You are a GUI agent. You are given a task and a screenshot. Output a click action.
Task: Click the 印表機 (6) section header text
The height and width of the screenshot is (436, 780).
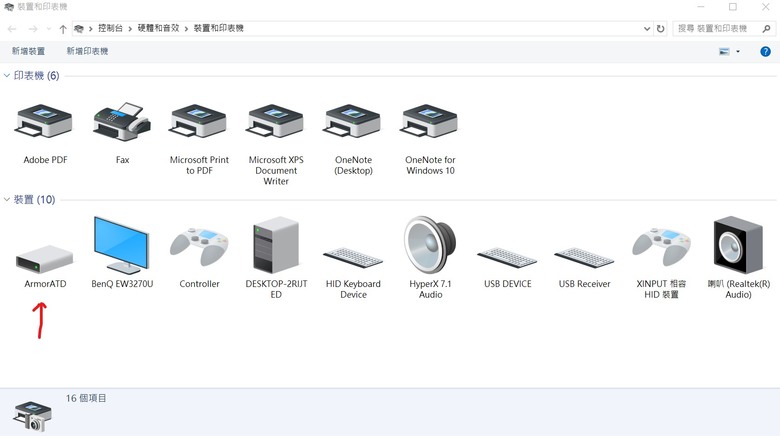pyautogui.click(x=36, y=76)
